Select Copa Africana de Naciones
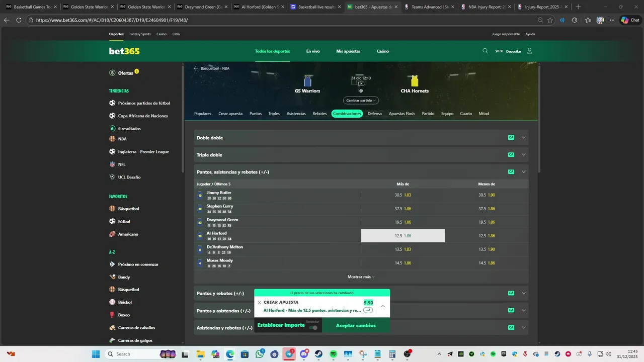The height and width of the screenshot is (362, 644). coord(138,116)
